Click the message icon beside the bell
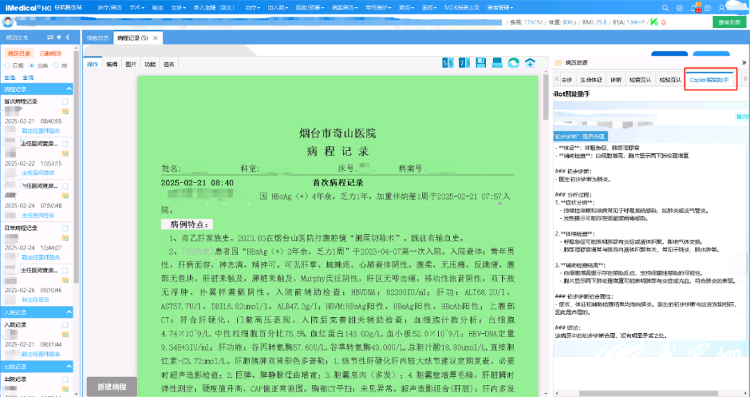The height and width of the screenshot is (397, 750). pyautogui.click(x=708, y=8)
